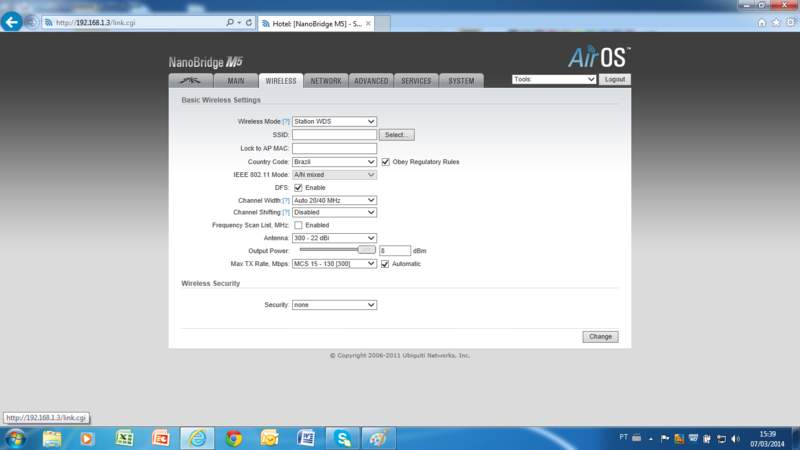Expand the Channel Shifting dropdown
Viewport: 800px width, 450px height.
coord(334,212)
